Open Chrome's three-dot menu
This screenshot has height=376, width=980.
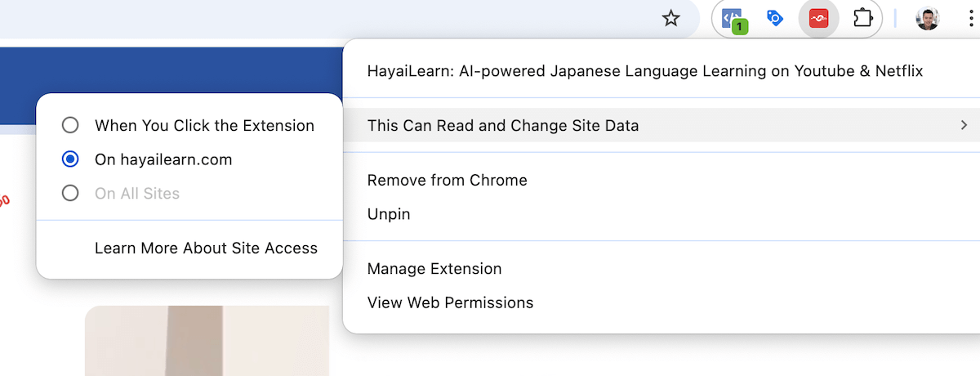969,19
